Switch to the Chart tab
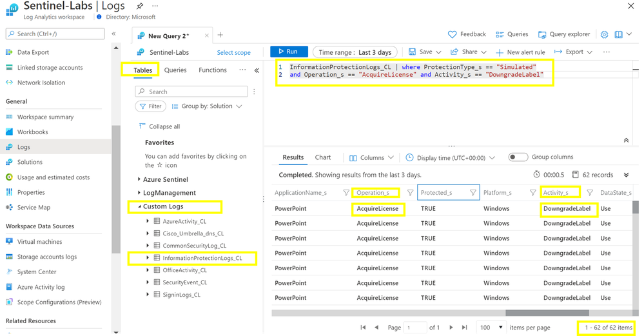 pyautogui.click(x=323, y=157)
